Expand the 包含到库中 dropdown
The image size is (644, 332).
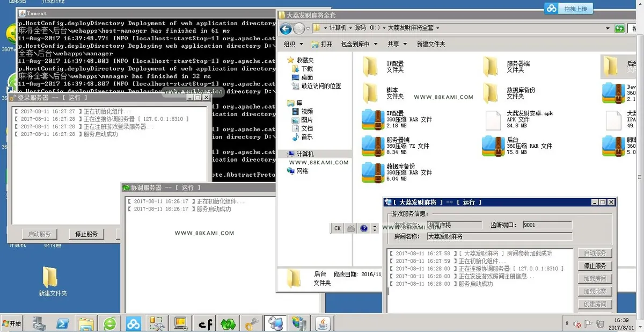coord(359,44)
